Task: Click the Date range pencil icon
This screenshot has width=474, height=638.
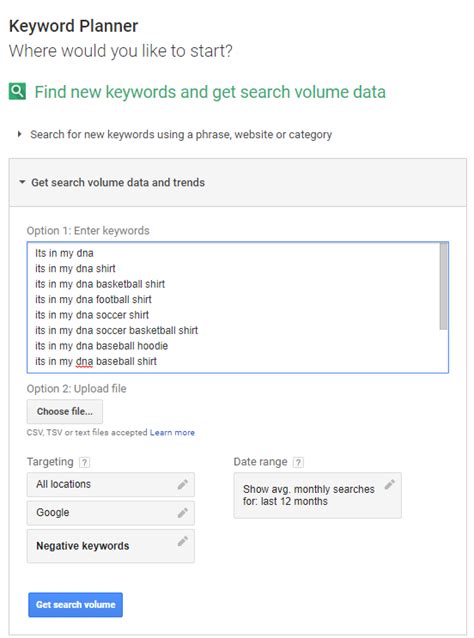Action: coord(389,484)
